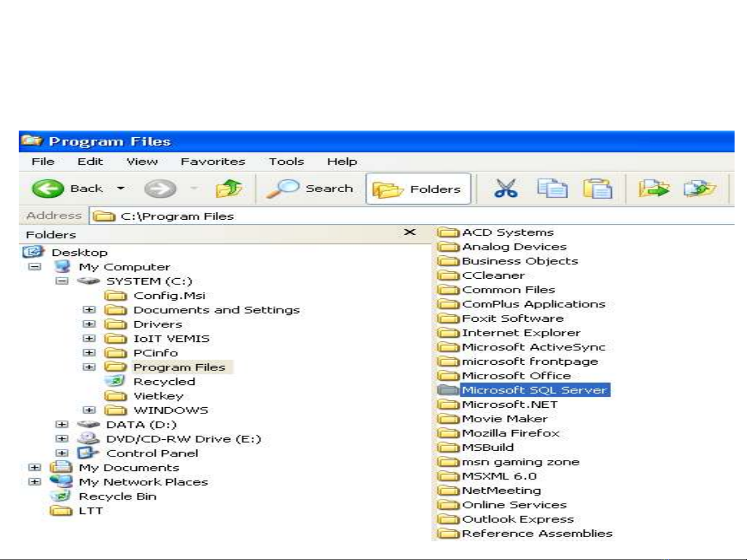Screen dimensions: 747x560
Task: Select the Foxit Software folder
Action: [x=513, y=318]
